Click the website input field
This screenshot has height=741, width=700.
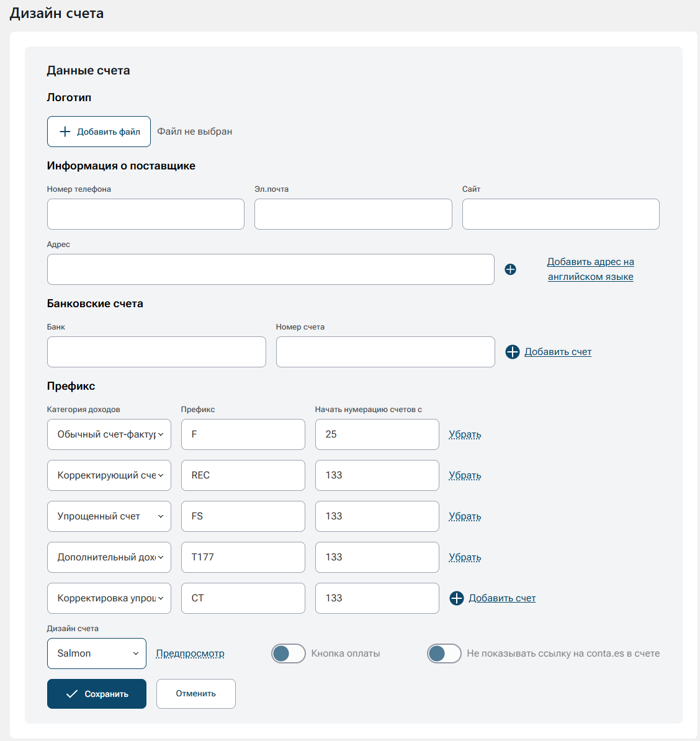click(x=560, y=214)
